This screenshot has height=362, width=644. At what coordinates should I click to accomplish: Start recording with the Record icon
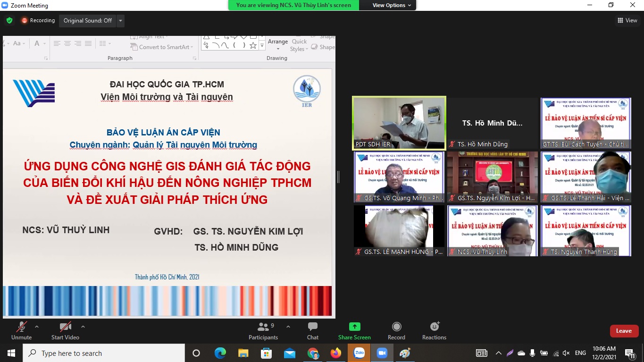396,327
